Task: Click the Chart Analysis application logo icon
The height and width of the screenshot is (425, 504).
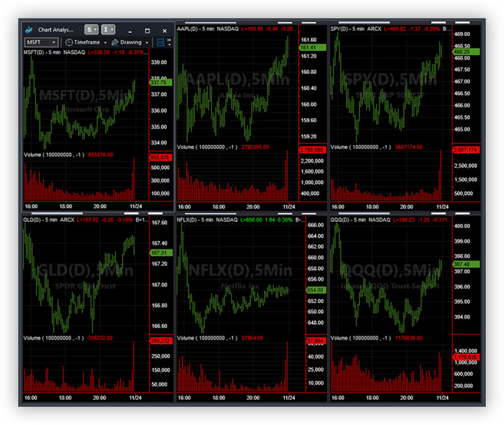Action: click(x=30, y=31)
